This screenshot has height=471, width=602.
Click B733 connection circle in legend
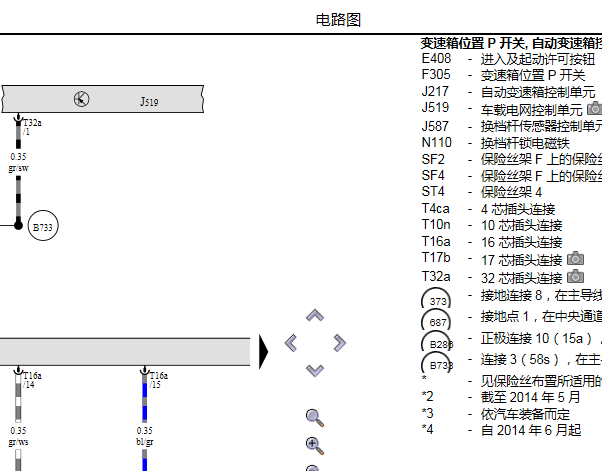click(437, 363)
